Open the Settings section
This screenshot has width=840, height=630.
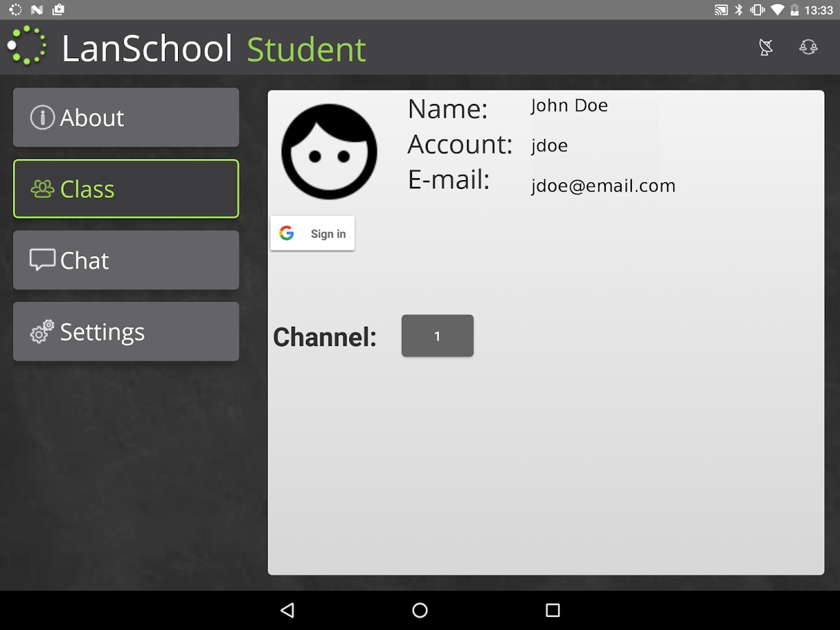[x=126, y=331]
